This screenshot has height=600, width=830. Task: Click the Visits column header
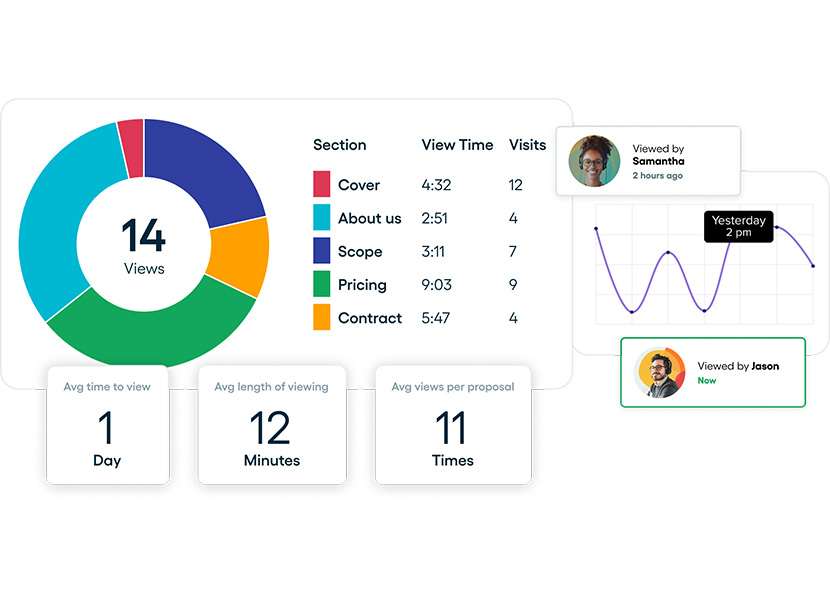coord(527,145)
